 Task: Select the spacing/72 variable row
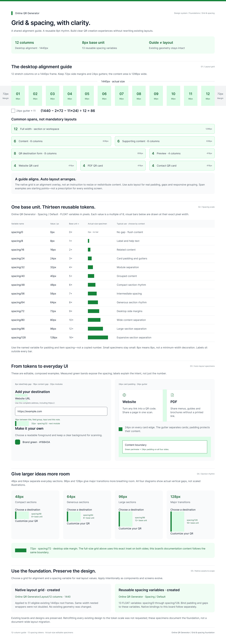pyautogui.click(x=113, y=311)
